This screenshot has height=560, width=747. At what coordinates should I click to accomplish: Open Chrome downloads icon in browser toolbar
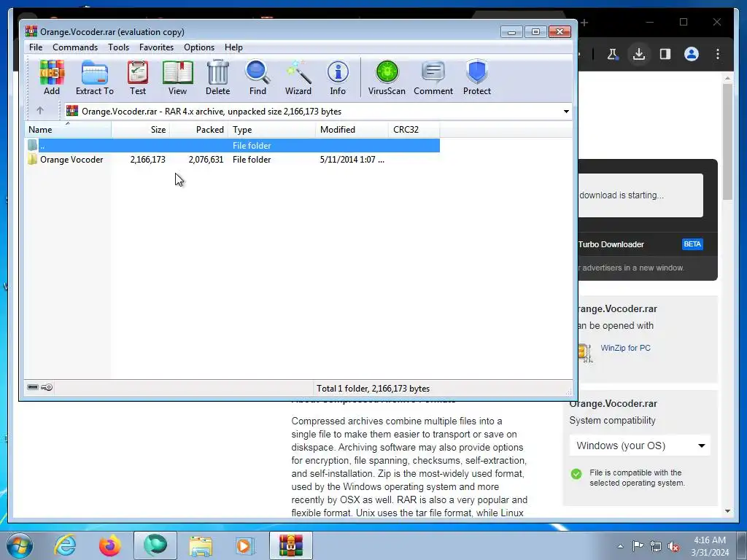639,54
